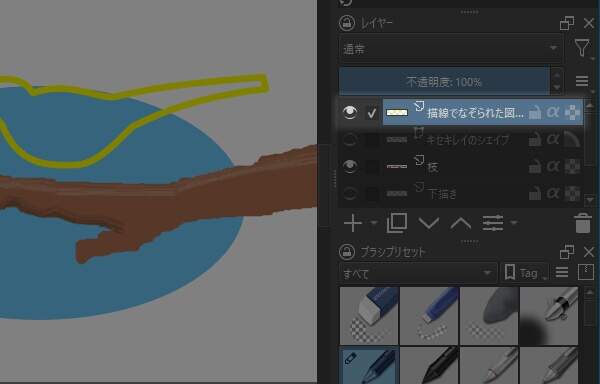
Task: Toggle alpha inherit on セキレイのシェイプ layer
Action: click(553, 140)
